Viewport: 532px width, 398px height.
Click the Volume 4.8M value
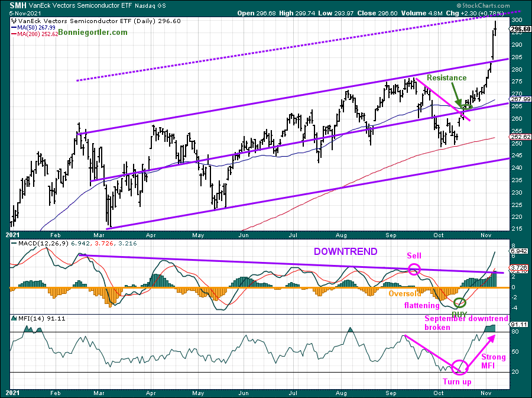pyautogui.click(x=421, y=13)
